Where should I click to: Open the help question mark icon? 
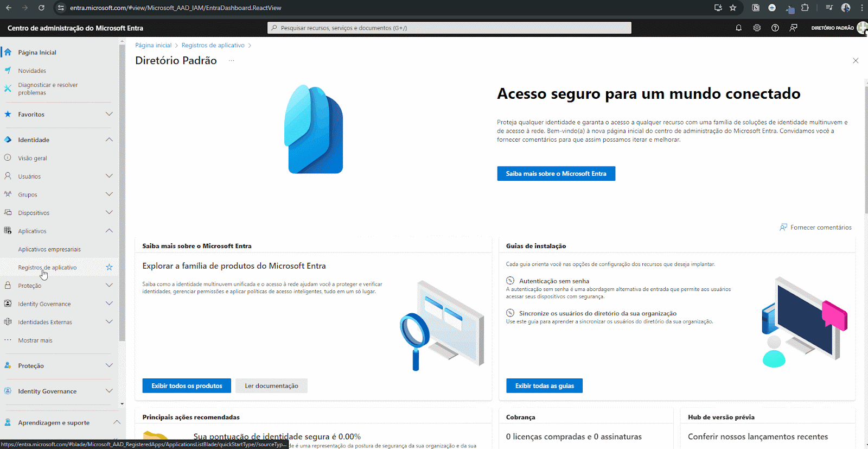775,28
